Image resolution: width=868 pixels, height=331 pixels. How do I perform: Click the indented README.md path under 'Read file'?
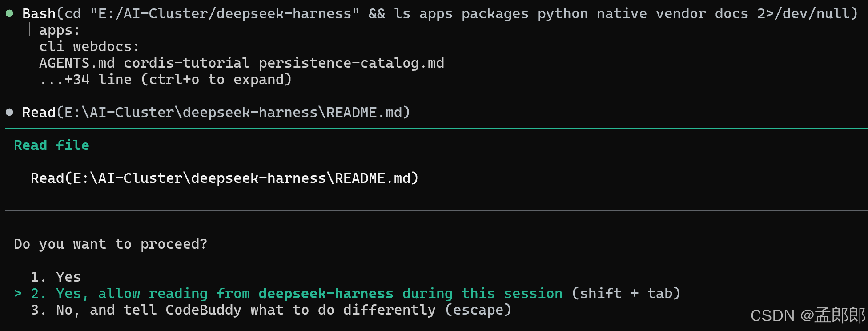click(225, 178)
